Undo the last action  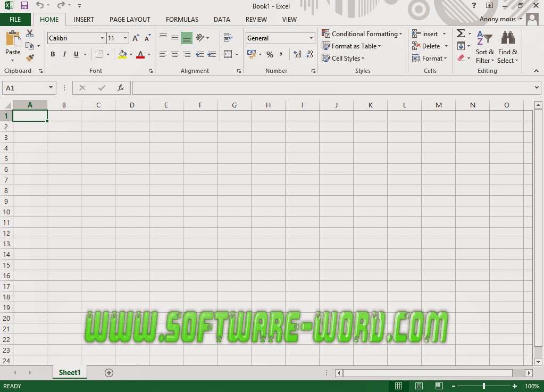click(40, 5)
